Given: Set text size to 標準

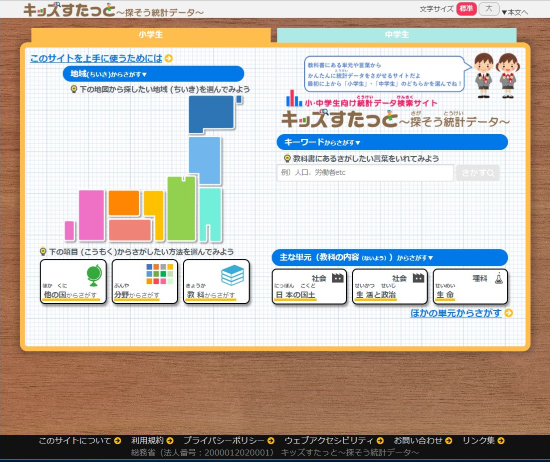Looking at the screenshot, I should pyautogui.click(x=466, y=9).
